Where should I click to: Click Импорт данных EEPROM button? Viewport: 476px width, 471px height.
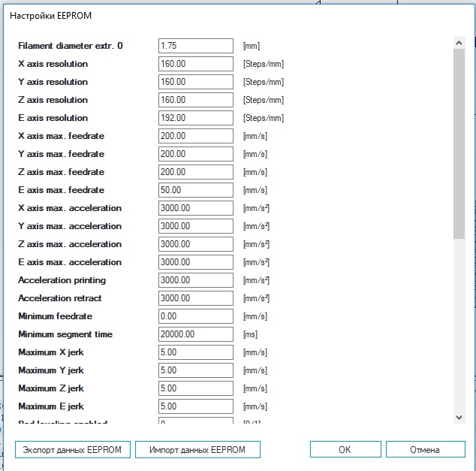point(197,449)
